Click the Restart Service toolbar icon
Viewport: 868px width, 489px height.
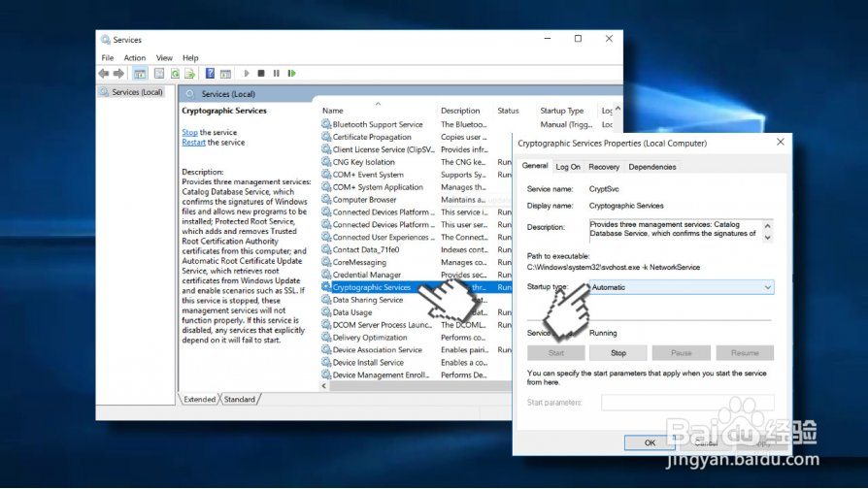tap(291, 73)
